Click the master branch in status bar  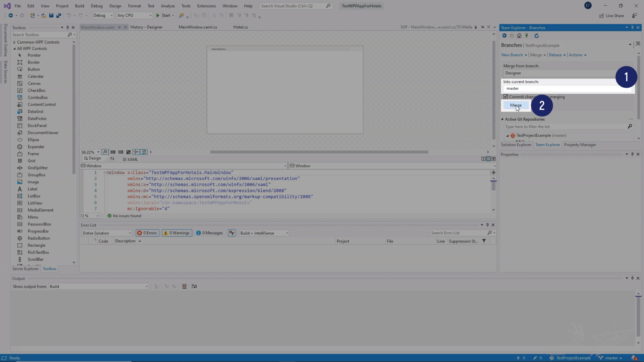pos(611,358)
